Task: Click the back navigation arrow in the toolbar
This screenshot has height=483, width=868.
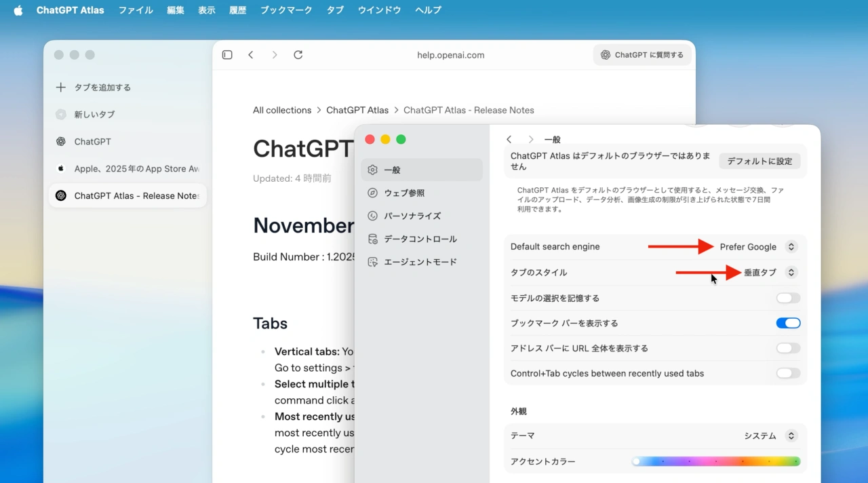Action: 252,54
